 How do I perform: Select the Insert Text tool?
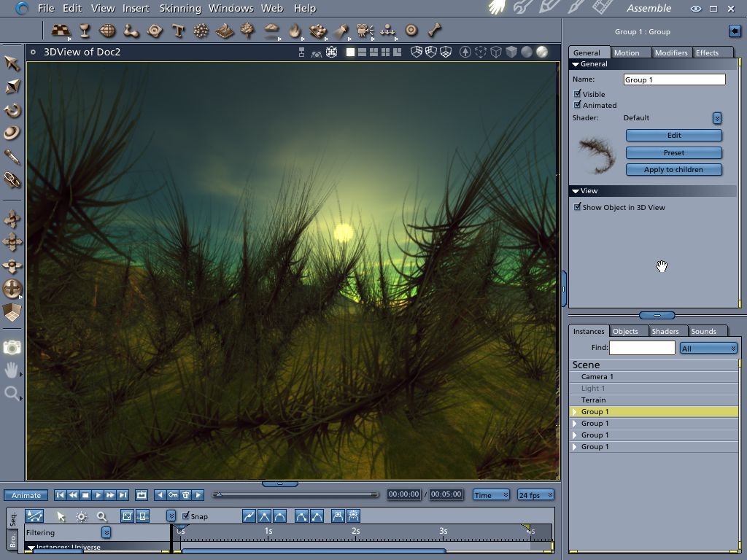(x=178, y=31)
